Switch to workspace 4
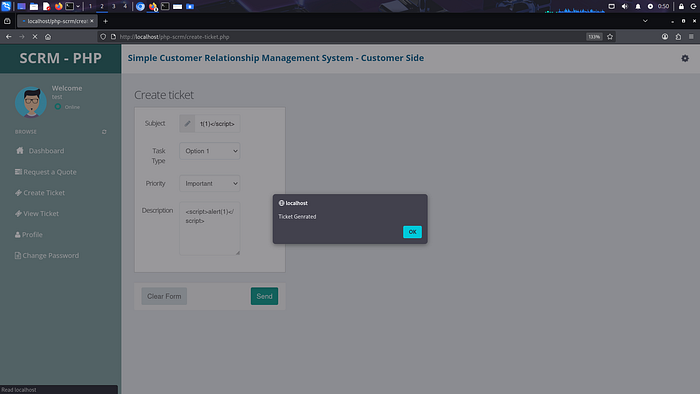Viewport: 700px width, 394px height. [x=125, y=6]
